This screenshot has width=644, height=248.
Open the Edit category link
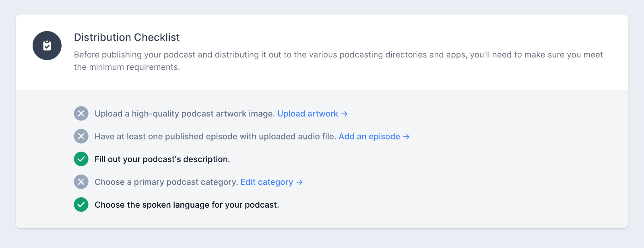click(266, 182)
